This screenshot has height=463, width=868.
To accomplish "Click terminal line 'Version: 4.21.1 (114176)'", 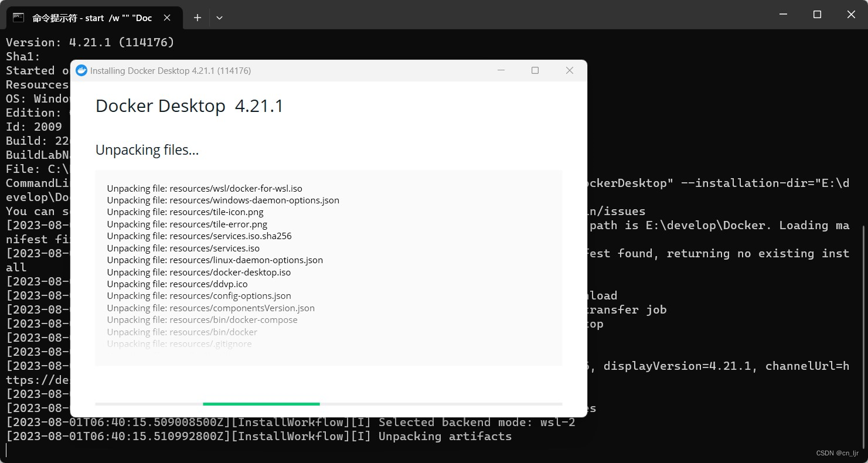I will click(x=90, y=42).
